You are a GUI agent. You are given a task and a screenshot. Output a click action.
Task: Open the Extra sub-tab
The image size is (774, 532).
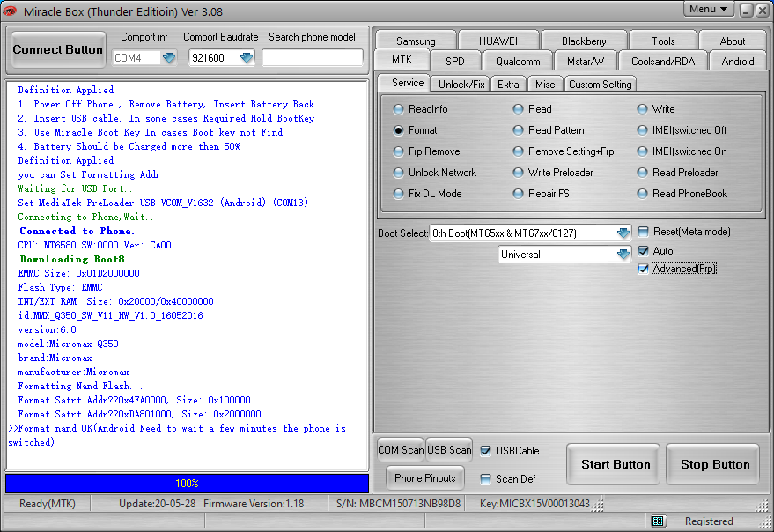tap(508, 84)
